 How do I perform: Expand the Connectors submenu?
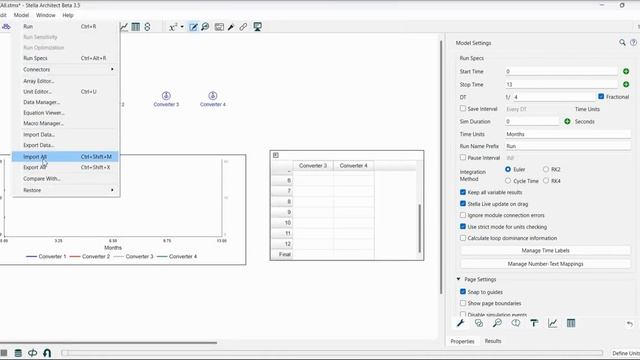click(65, 69)
